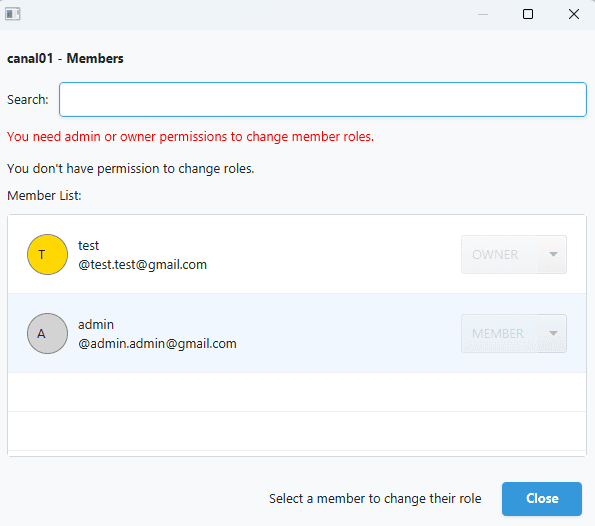Open the OWNER role dropdown

coord(514,254)
